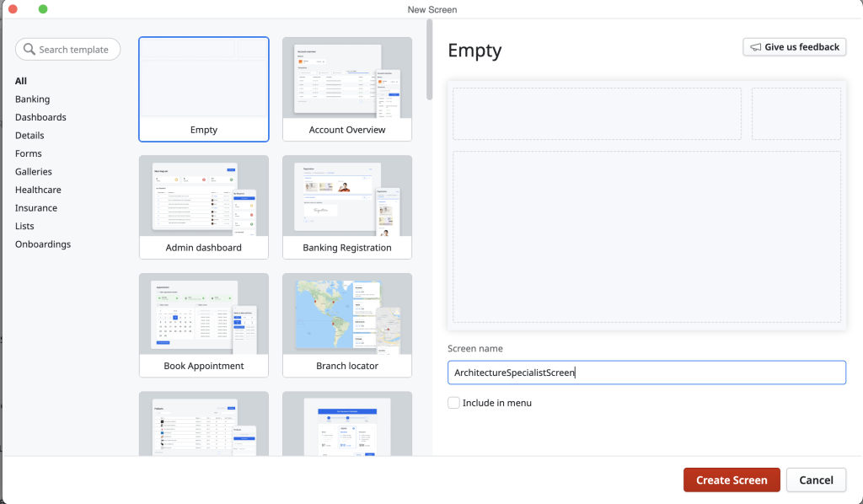
Task: Filter templates by Banking category
Action: click(x=32, y=99)
